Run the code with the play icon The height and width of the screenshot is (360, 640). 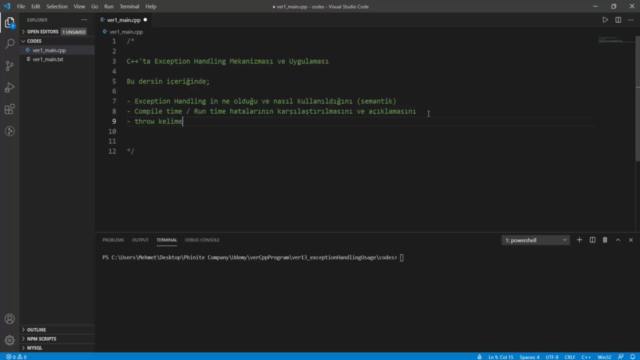coord(605,20)
